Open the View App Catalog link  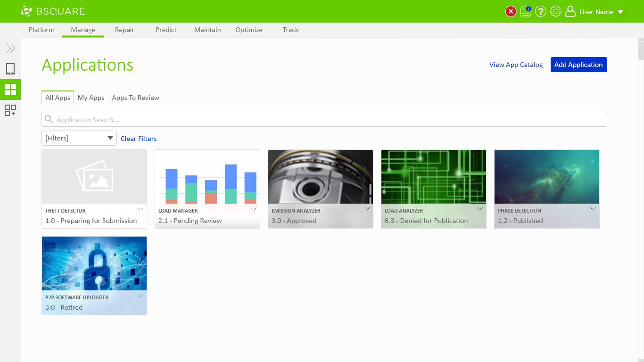(516, 65)
